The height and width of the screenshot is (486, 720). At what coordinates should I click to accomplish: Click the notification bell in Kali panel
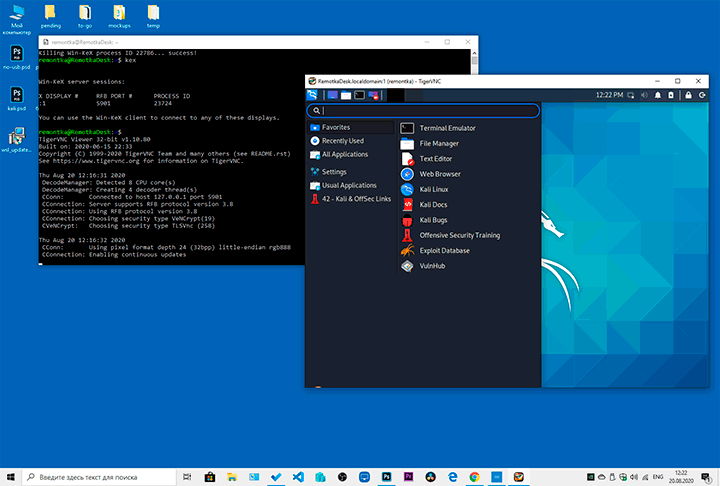tap(658, 95)
